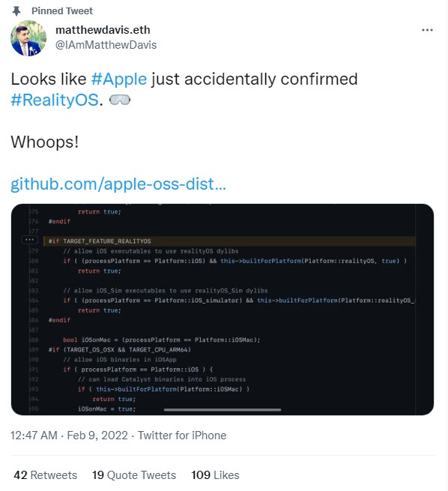Screen dimensions: 448x491
Task: Expand the ellipsis button on highlighted code line
Action: [x=29, y=240]
